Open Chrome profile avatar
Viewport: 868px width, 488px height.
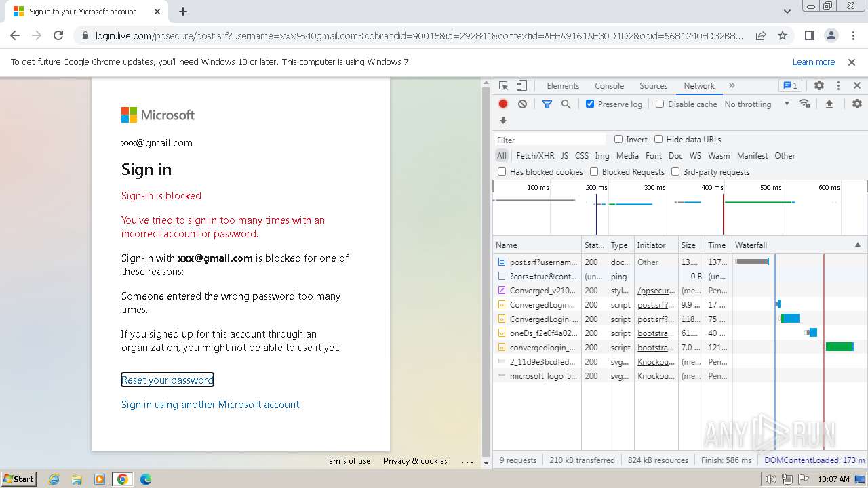click(x=831, y=35)
